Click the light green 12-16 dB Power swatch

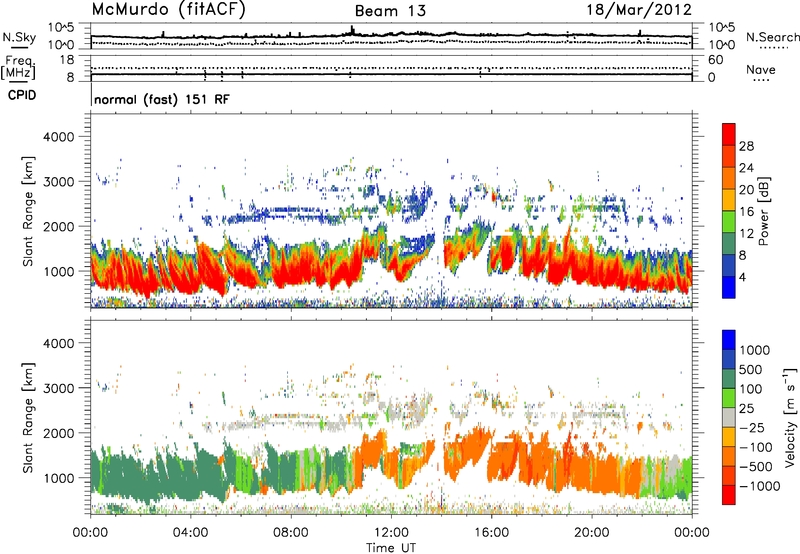tap(729, 222)
